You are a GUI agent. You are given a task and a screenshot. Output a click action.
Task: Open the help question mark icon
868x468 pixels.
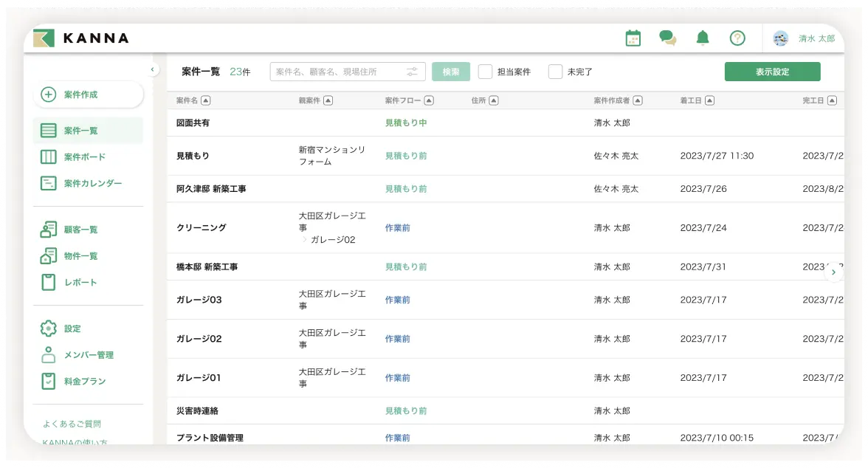pyautogui.click(x=737, y=38)
